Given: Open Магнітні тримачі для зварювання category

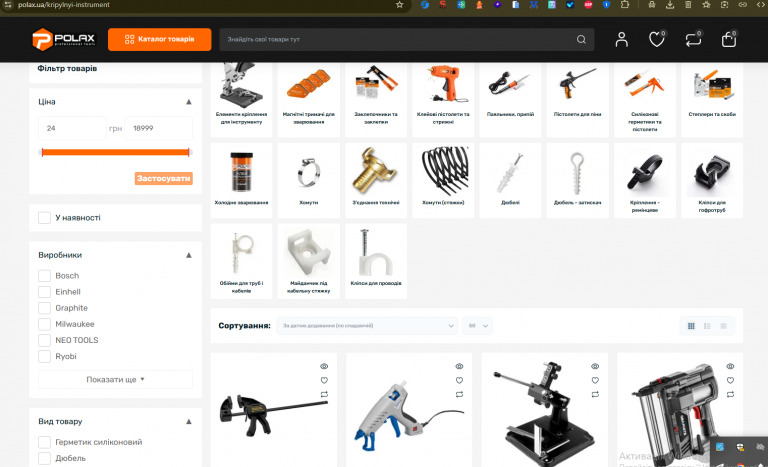Looking at the screenshot, I should pyautogui.click(x=309, y=99).
